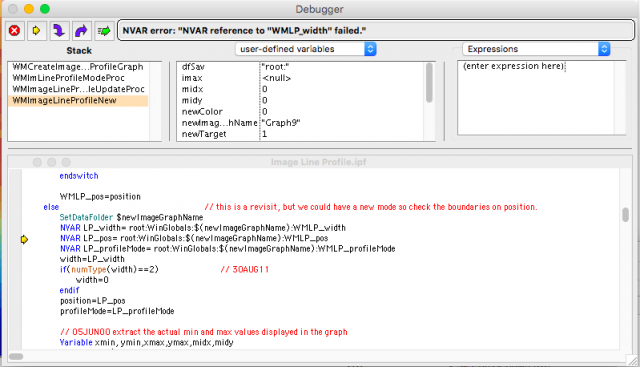Click the red Stop debugging icon
Screen dimensions: 640x367
(x=15, y=31)
